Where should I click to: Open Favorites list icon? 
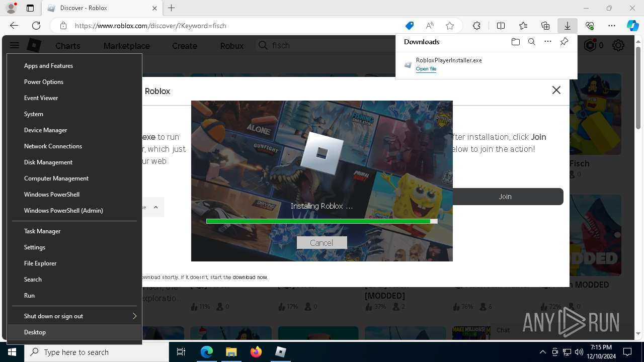[x=523, y=26]
